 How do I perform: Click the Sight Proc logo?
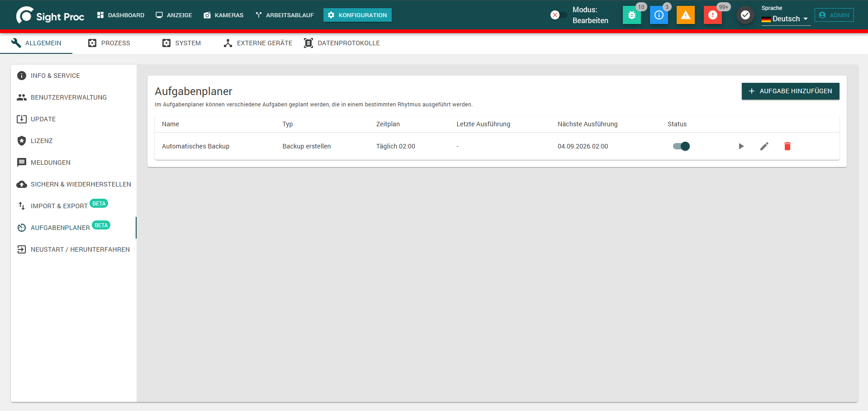click(x=50, y=15)
